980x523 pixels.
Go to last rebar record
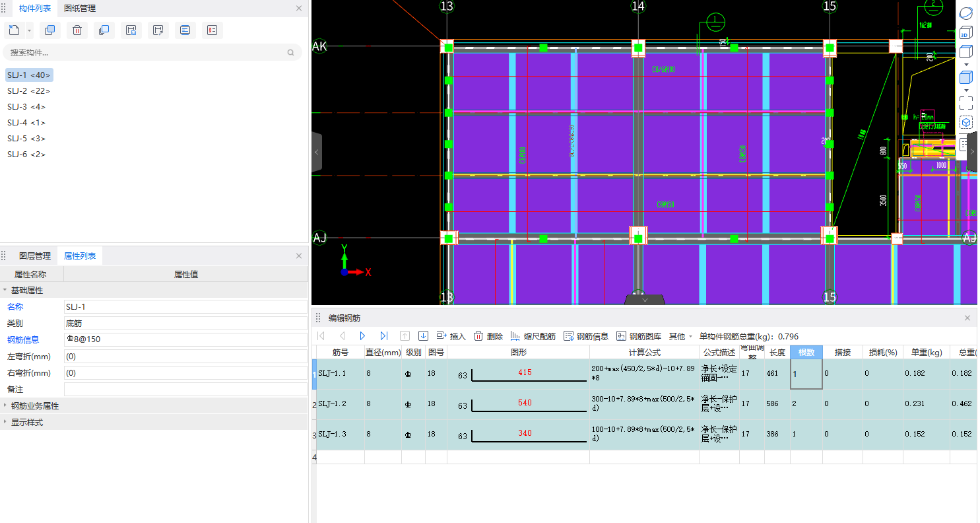pos(384,336)
